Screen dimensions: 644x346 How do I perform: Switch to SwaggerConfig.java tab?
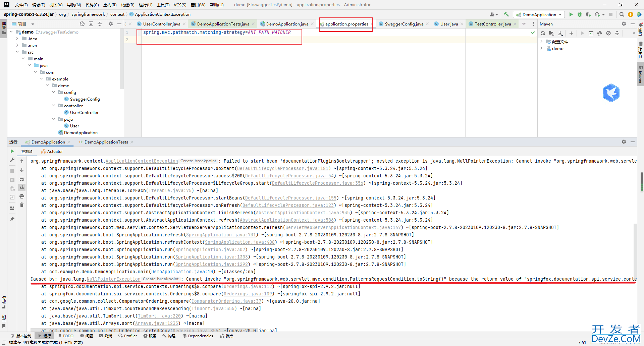tap(404, 24)
